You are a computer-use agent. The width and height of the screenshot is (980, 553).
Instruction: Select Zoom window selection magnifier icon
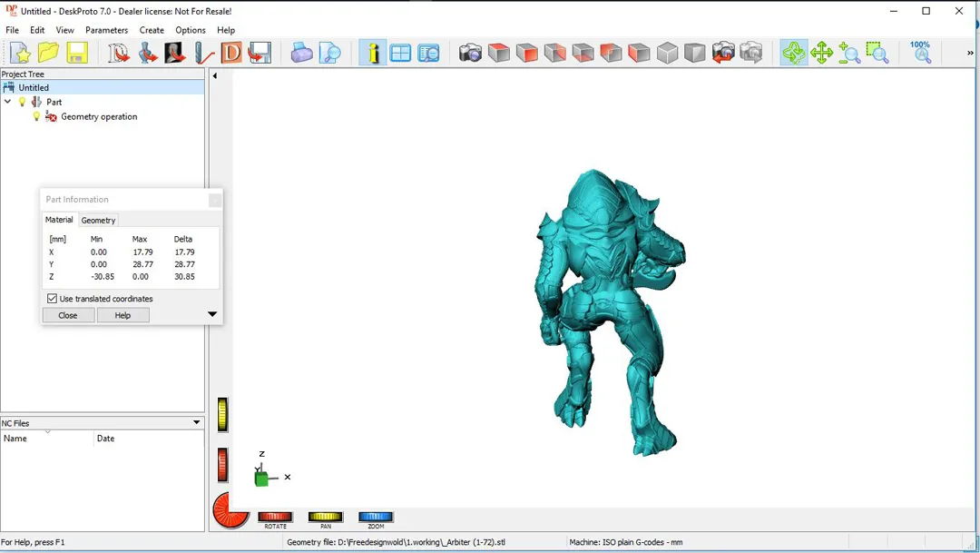(877, 54)
